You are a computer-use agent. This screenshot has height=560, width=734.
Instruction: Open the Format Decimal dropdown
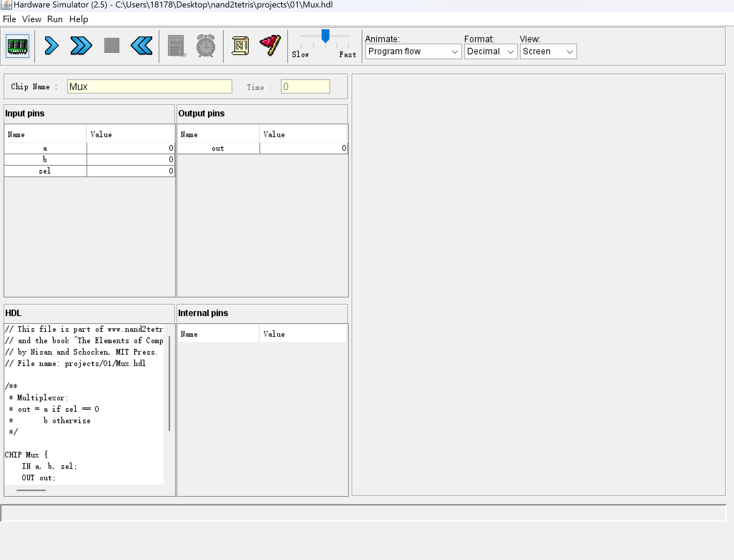point(490,51)
